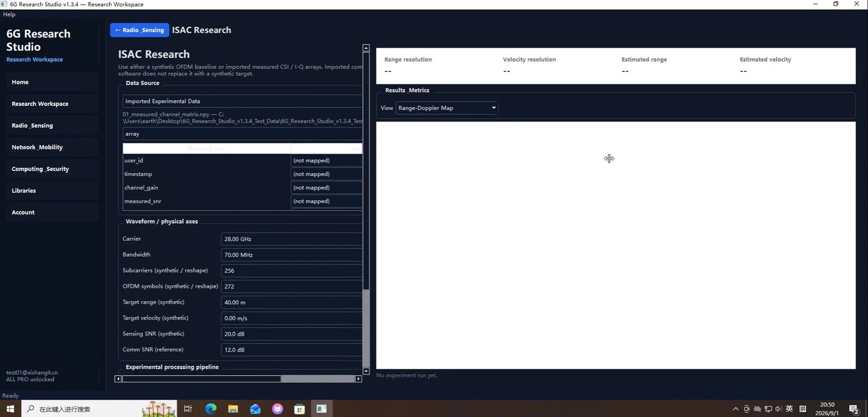Screen dimensions: 868x417
Task: Launch Microsoft Edge from the taskbar
Action: pos(211,409)
